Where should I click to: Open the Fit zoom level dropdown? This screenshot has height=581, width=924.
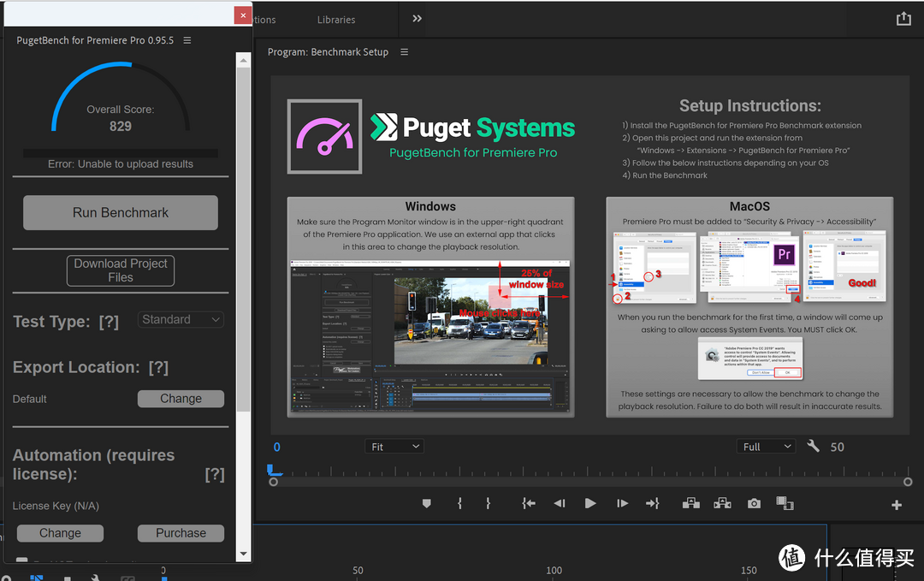click(394, 447)
